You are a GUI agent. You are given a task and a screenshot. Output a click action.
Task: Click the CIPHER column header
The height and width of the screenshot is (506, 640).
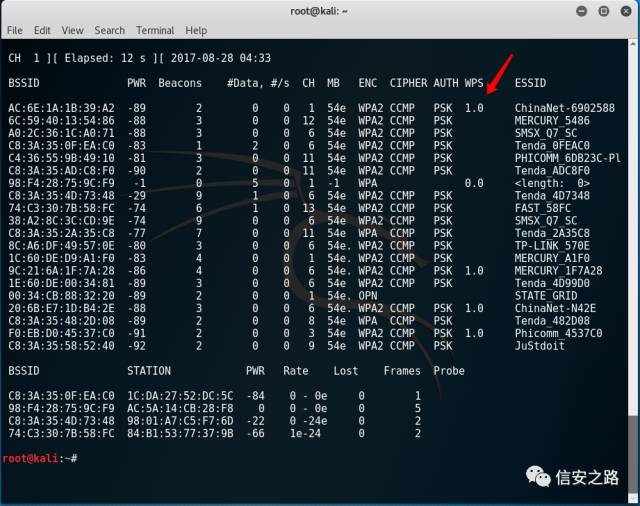coord(408,83)
